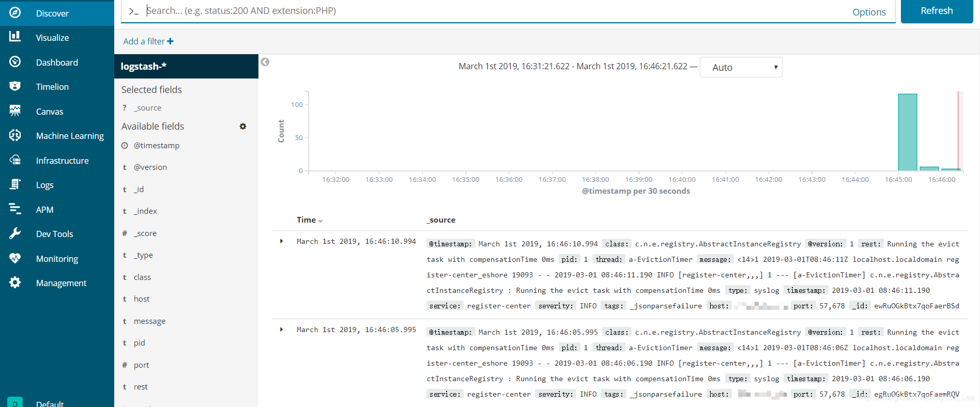
Task: Expand the 16:46:10.994 log row
Action: (281, 241)
